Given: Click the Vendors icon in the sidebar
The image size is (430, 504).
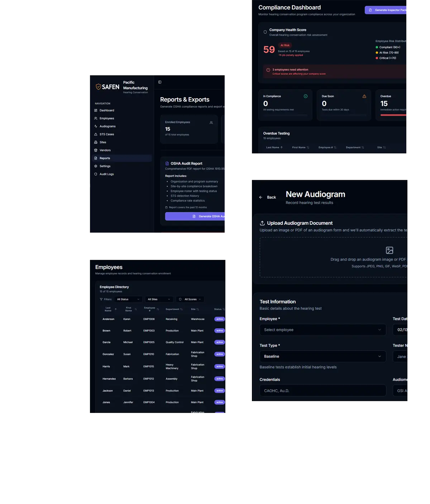Looking at the screenshot, I should click(x=96, y=150).
